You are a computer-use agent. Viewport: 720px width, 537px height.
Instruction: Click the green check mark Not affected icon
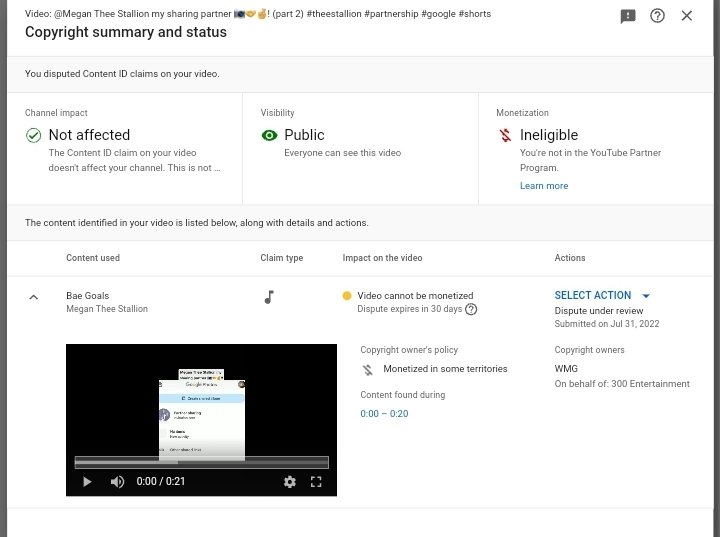[x=34, y=136]
